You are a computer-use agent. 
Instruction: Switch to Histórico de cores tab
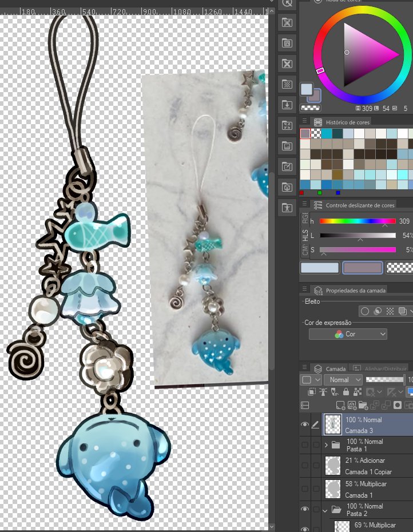click(341, 122)
